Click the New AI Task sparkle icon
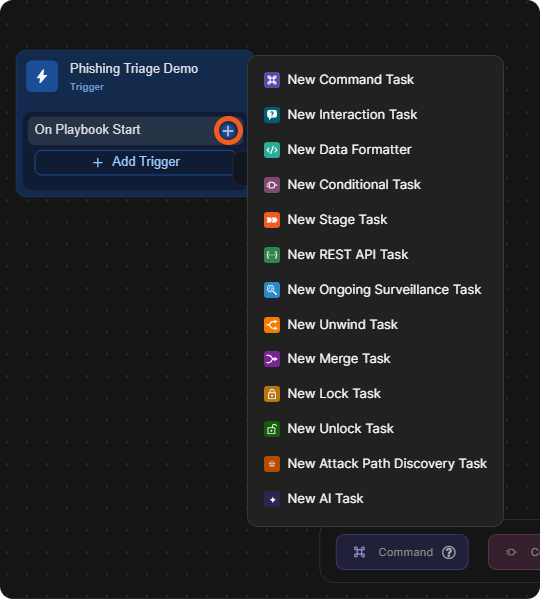The image size is (540, 599). point(272,499)
